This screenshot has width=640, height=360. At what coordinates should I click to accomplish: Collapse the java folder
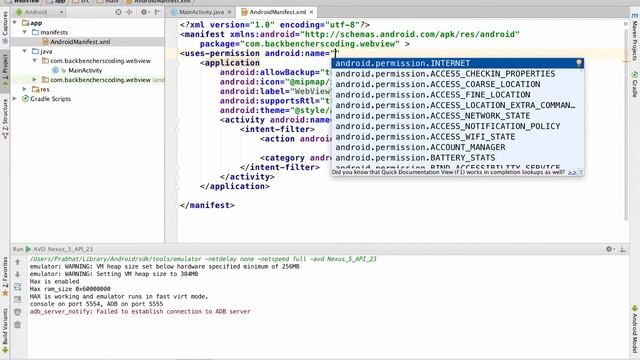pos(25,51)
